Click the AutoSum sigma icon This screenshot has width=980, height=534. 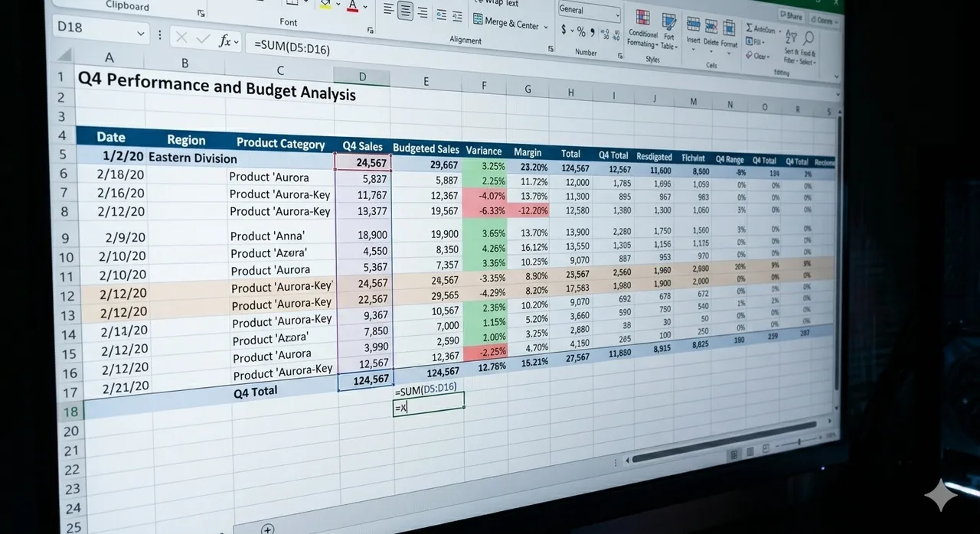750,28
